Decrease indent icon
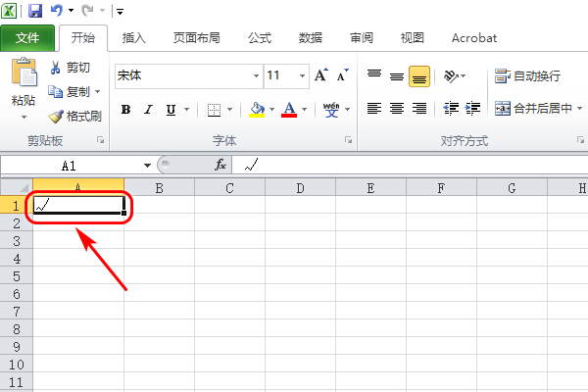Screen dimensions: 588x392 451,109
